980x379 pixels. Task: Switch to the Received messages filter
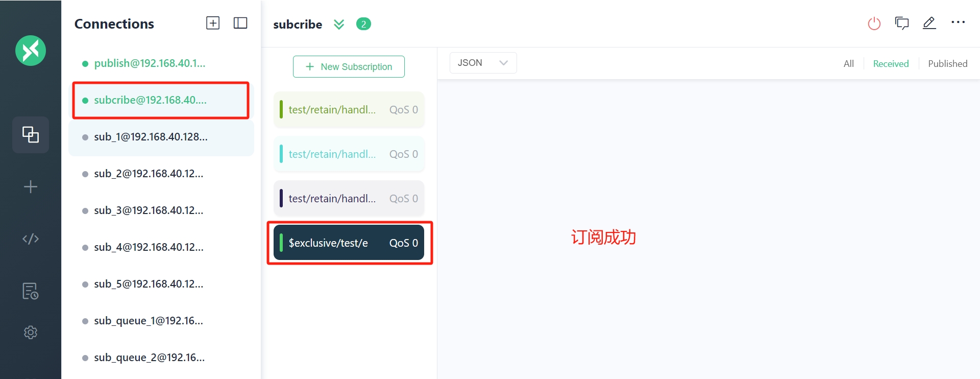(891, 64)
